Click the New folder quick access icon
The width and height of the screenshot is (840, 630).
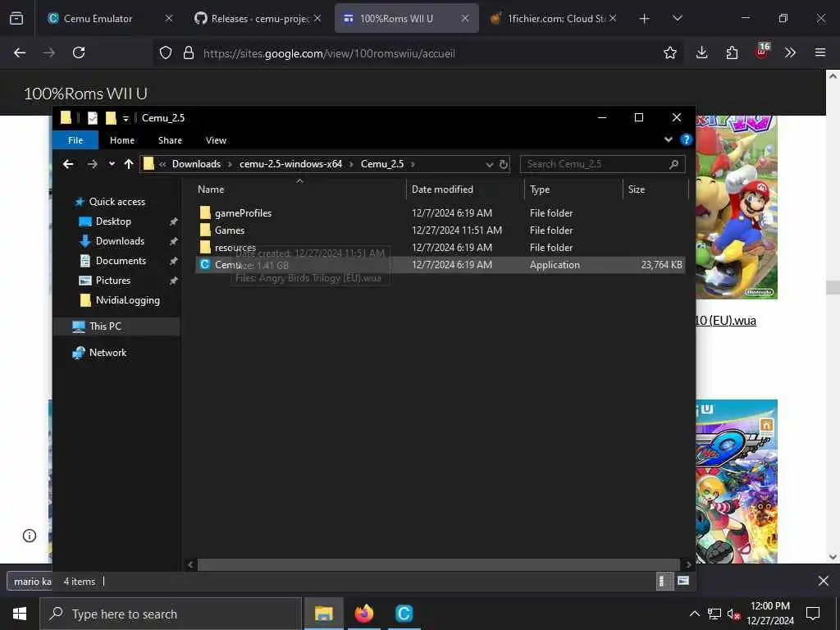click(111, 118)
